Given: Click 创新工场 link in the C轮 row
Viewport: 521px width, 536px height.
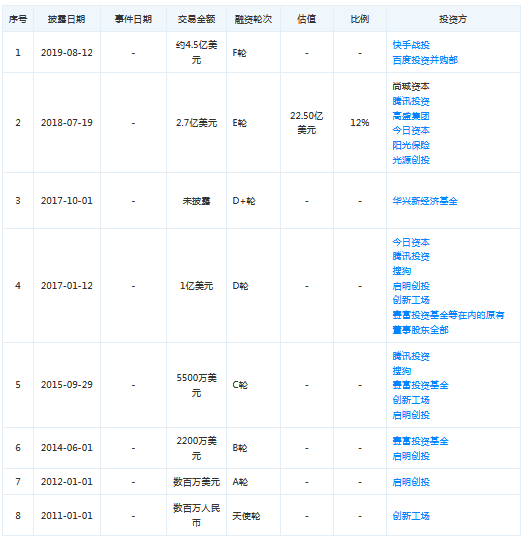Looking at the screenshot, I should 411,400.
